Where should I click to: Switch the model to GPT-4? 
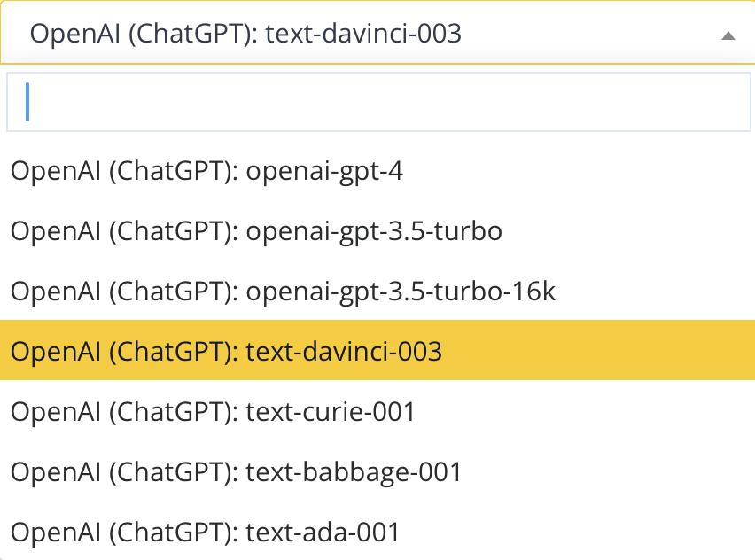[206, 171]
